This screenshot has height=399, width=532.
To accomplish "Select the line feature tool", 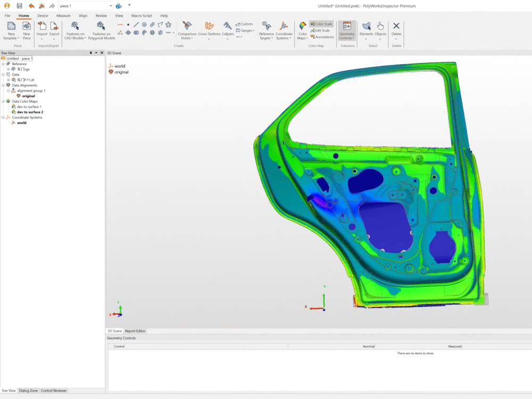I will point(136,24).
